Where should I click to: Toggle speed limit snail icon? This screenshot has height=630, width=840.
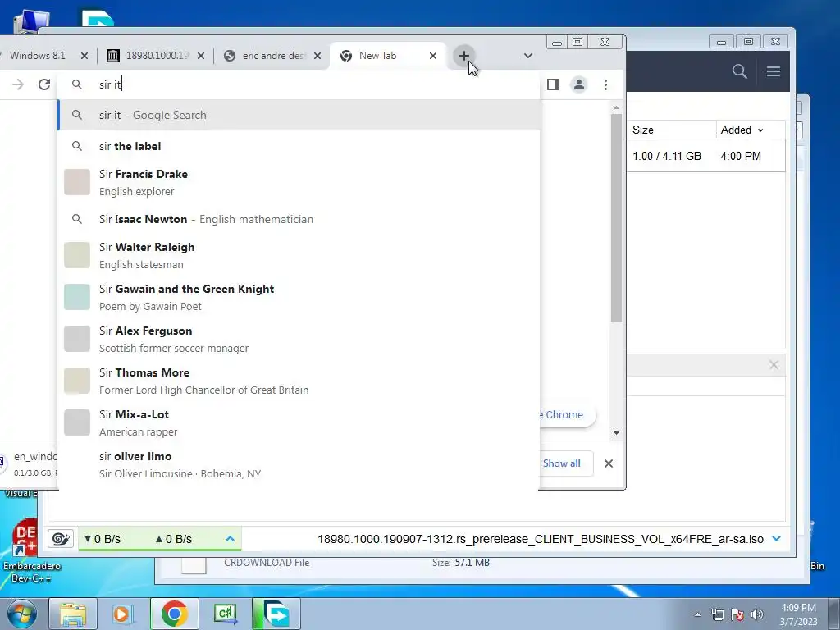click(x=61, y=539)
